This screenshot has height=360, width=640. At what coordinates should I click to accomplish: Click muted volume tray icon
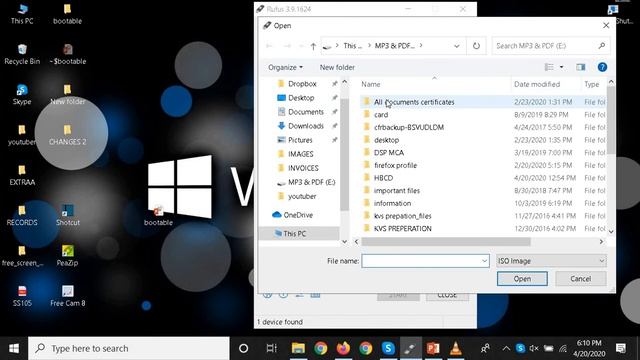pos(534,348)
